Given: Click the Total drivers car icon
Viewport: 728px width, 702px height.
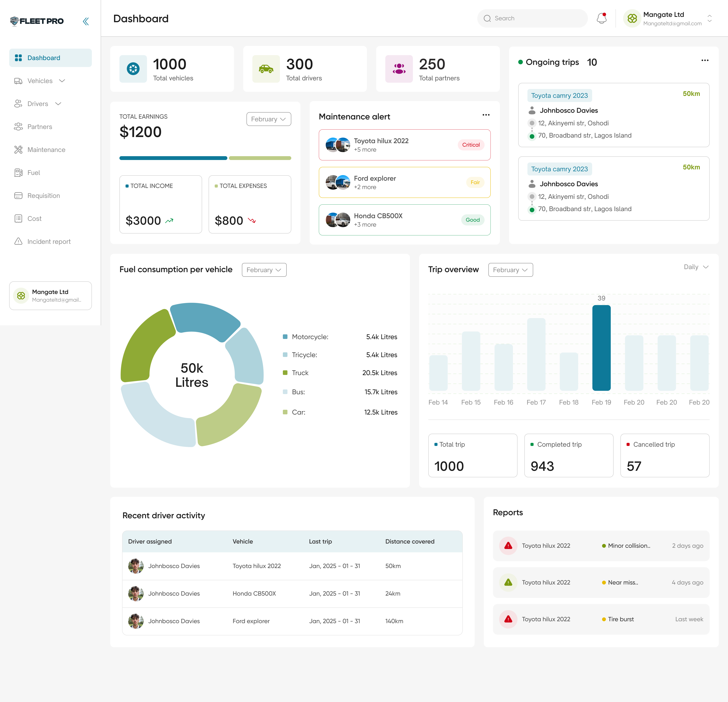Looking at the screenshot, I should pyautogui.click(x=266, y=69).
